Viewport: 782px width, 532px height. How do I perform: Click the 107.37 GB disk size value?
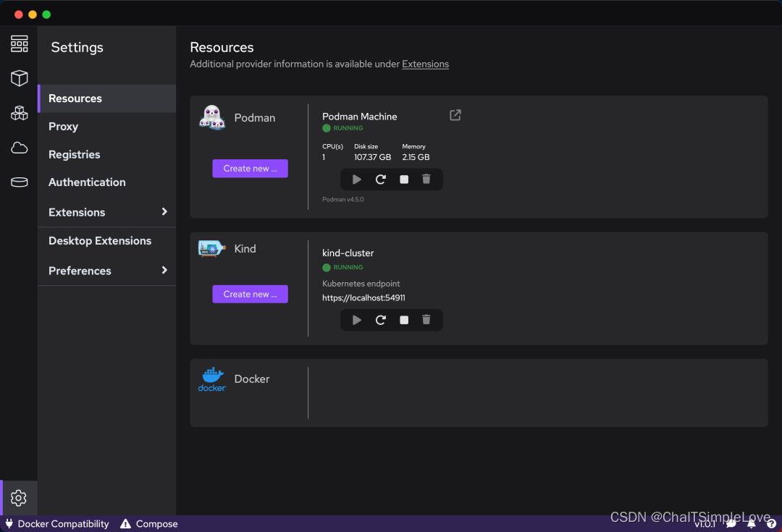[x=373, y=157]
